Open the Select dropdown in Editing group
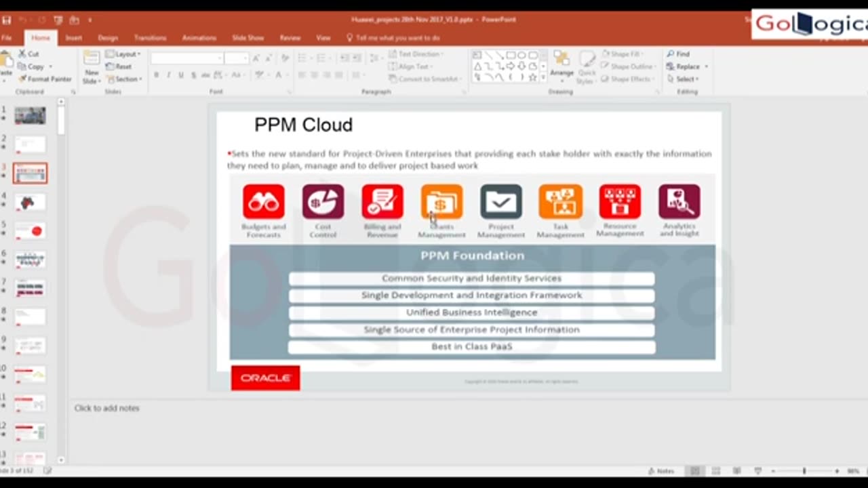This screenshot has width=868, height=488. pos(683,79)
